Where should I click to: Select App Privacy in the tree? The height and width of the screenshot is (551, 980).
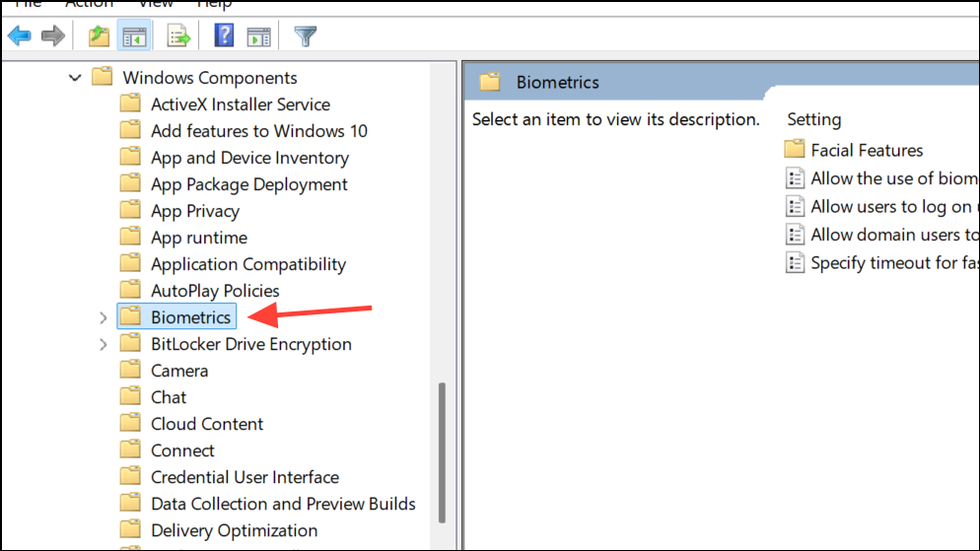(195, 211)
